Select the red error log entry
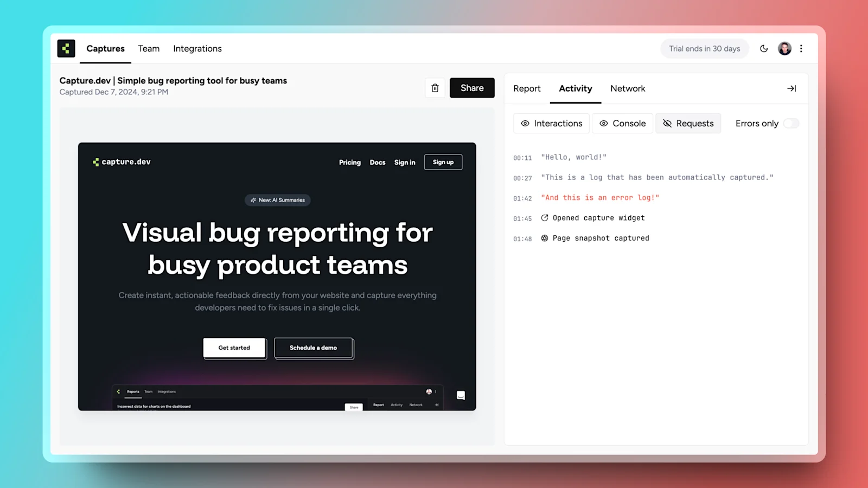 click(600, 198)
